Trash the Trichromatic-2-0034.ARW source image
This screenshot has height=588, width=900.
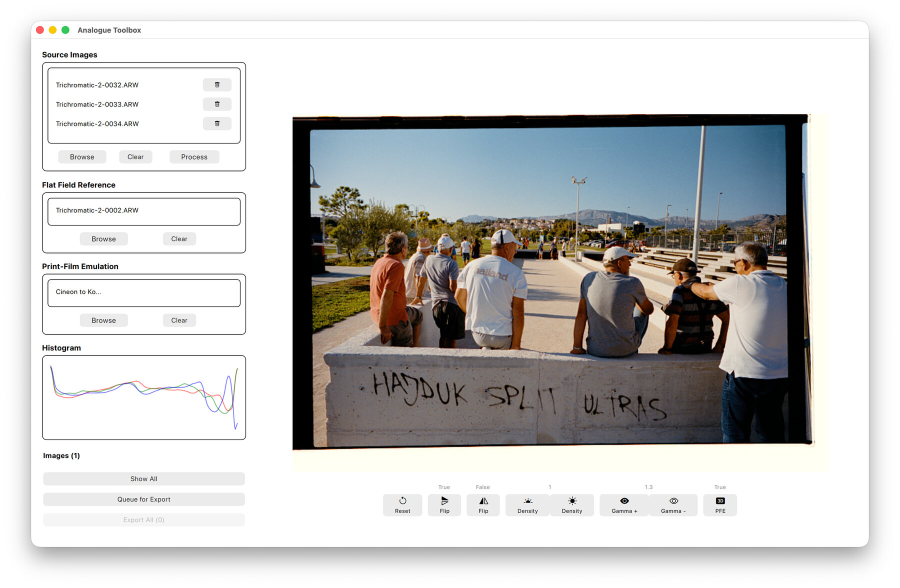click(217, 123)
